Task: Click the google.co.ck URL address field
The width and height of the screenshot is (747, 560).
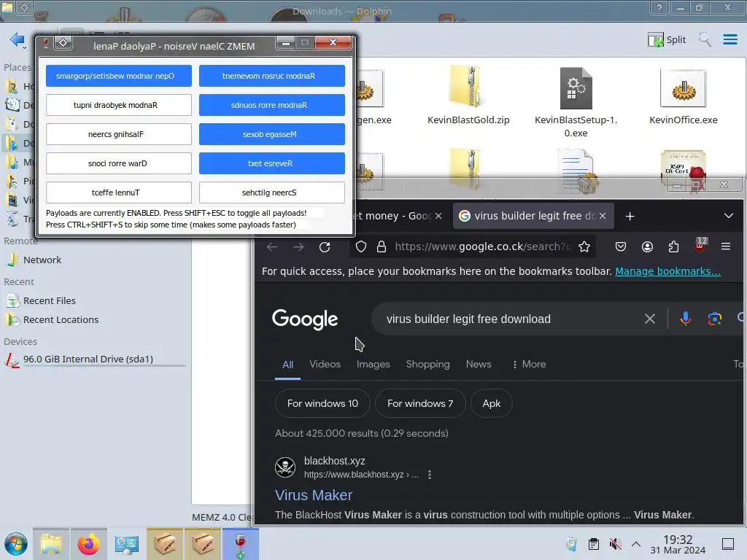Action: [481, 246]
